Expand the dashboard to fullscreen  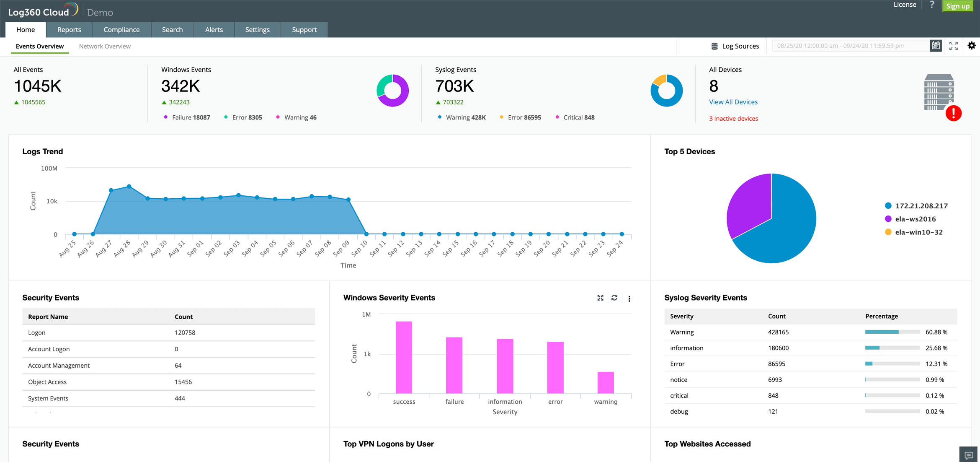point(954,45)
